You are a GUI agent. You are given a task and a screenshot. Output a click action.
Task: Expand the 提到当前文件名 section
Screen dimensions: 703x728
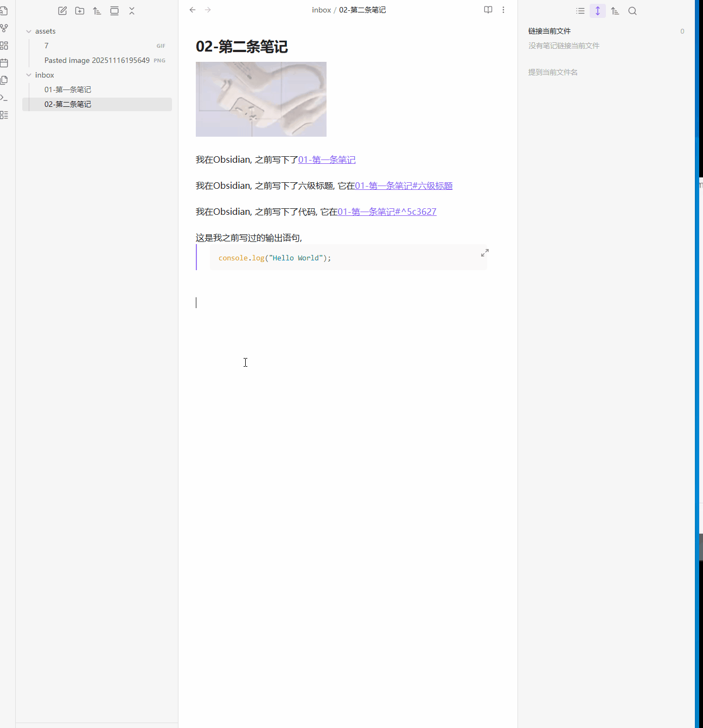coord(553,72)
